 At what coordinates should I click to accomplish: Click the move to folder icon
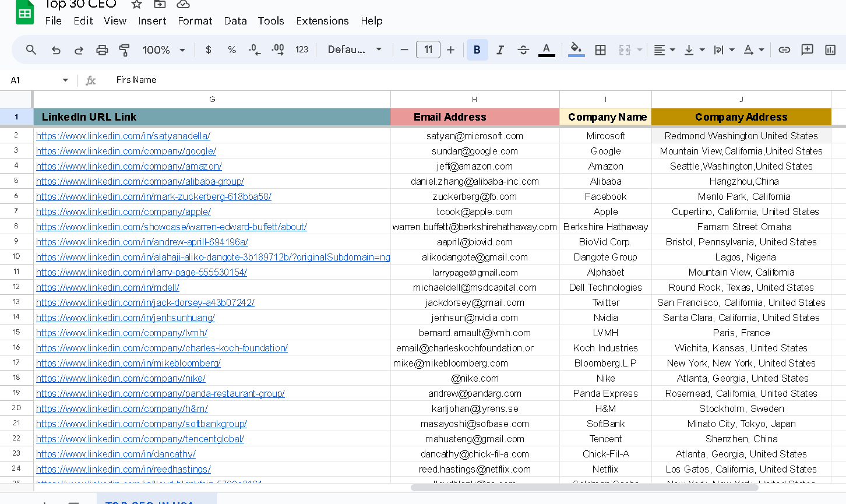coord(160,4)
